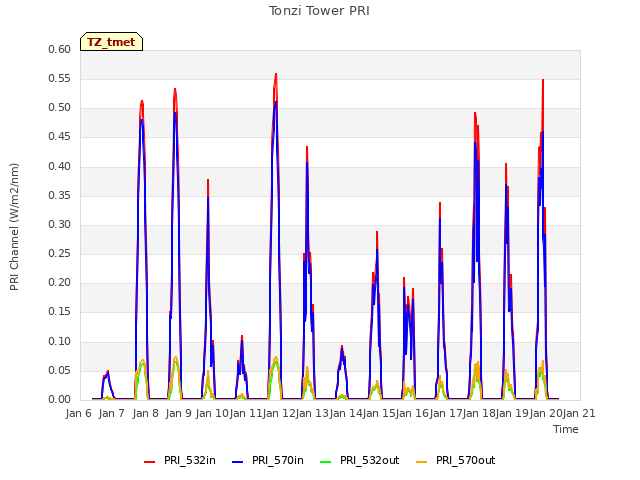Viewport: 640px width, 480px height.
Task: Click the Tonzi Tower PRI chart title
Action: 319,11
